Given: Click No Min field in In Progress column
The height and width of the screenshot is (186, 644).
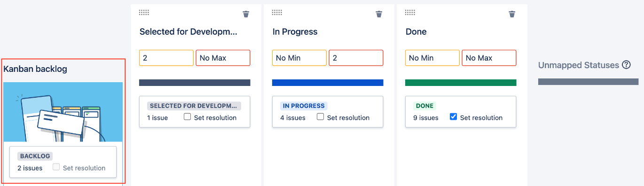Looking at the screenshot, I should (x=299, y=58).
